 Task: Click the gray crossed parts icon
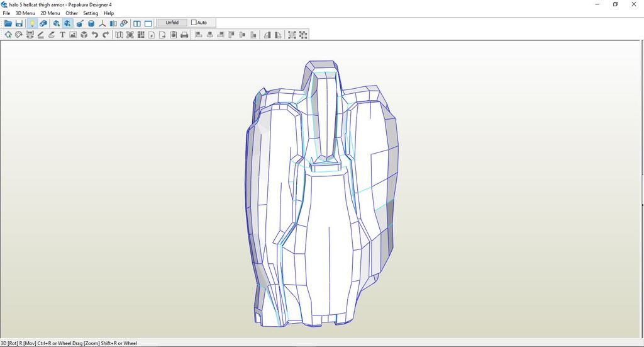point(130,35)
